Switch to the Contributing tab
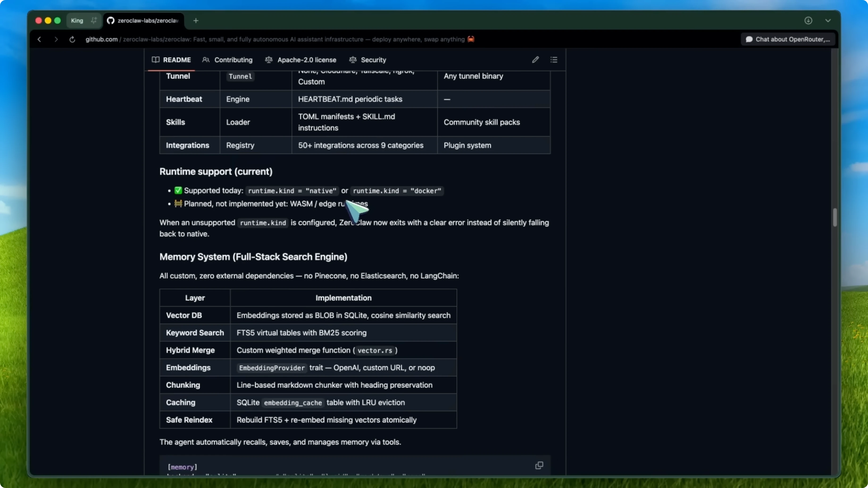Screen dimensions: 868x488 coord(227,60)
